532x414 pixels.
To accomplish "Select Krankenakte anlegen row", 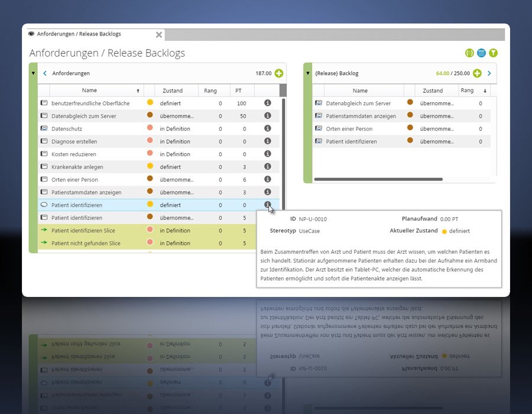I will pyautogui.click(x=158, y=167).
